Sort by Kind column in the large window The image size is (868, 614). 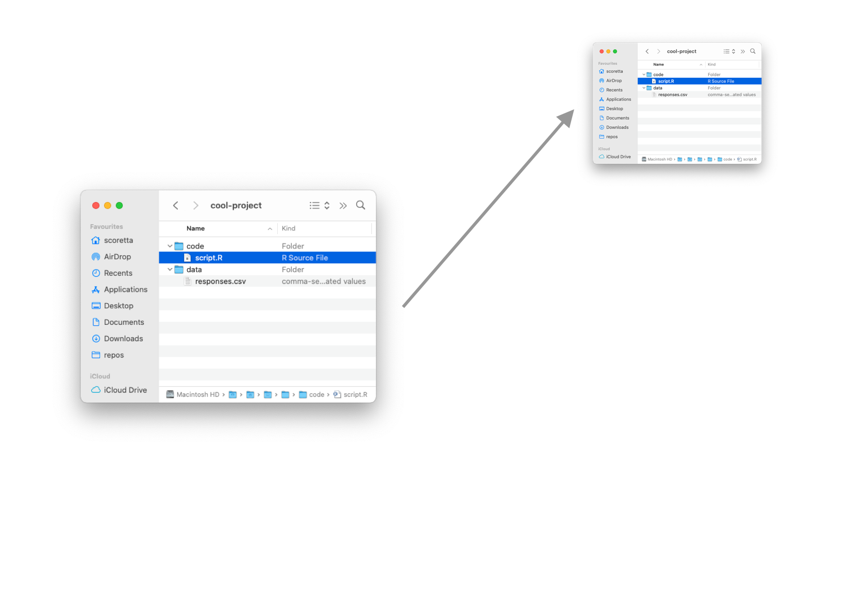click(289, 228)
